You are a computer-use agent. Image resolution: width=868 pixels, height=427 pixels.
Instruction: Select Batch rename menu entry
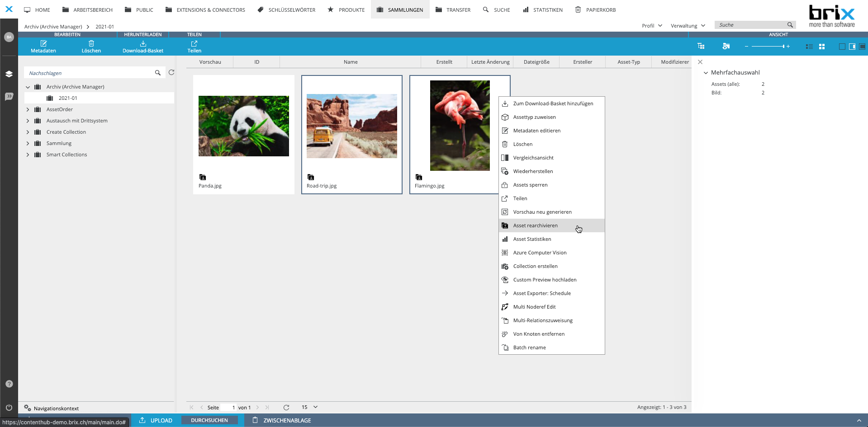[551, 347]
